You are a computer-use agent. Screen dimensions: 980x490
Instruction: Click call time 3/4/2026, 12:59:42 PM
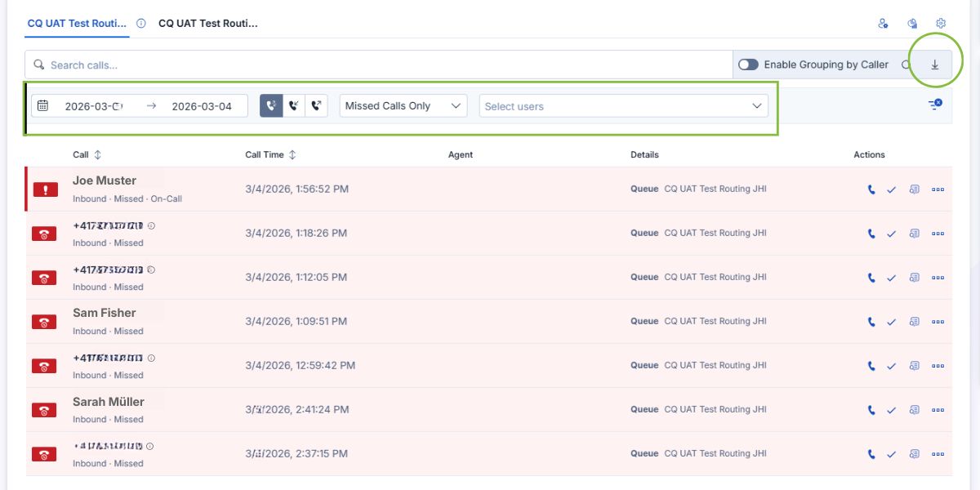coord(301,366)
